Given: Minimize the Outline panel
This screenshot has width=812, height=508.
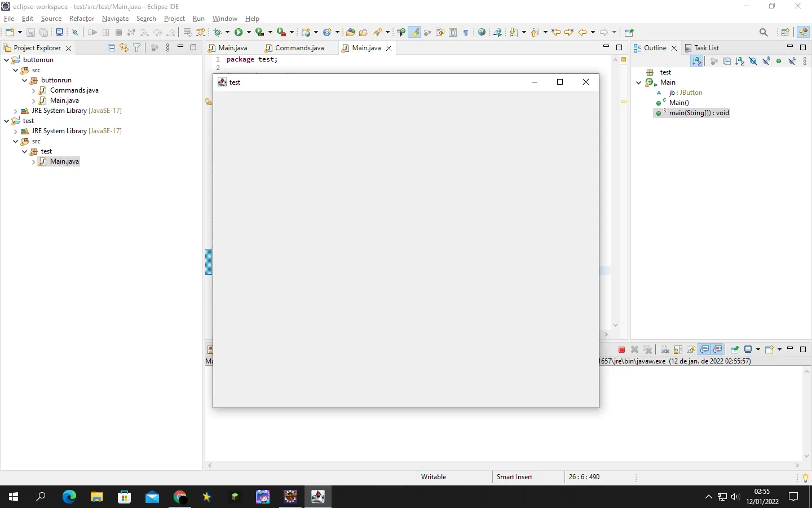Looking at the screenshot, I should click(790, 47).
